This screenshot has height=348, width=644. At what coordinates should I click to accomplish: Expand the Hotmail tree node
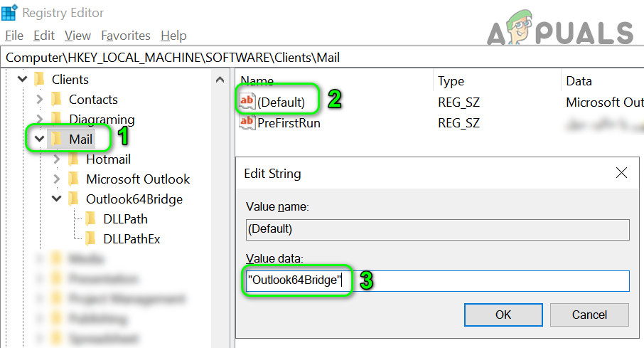(58, 159)
